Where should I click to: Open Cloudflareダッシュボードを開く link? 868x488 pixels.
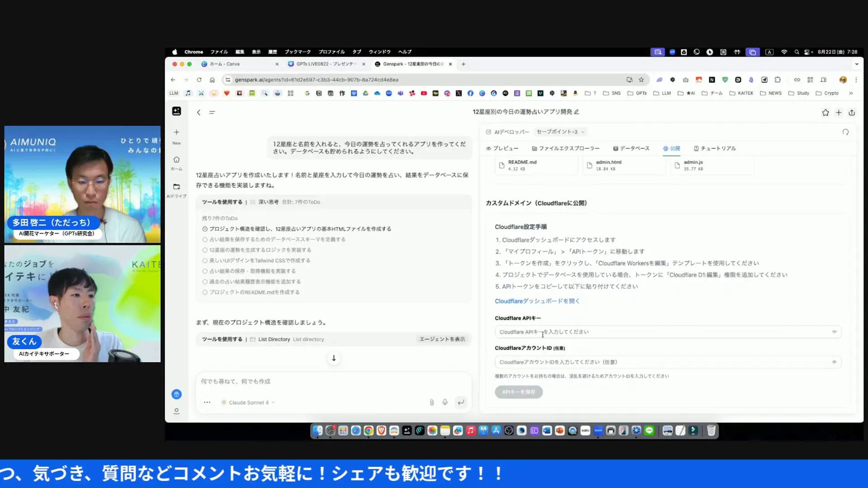click(x=537, y=301)
